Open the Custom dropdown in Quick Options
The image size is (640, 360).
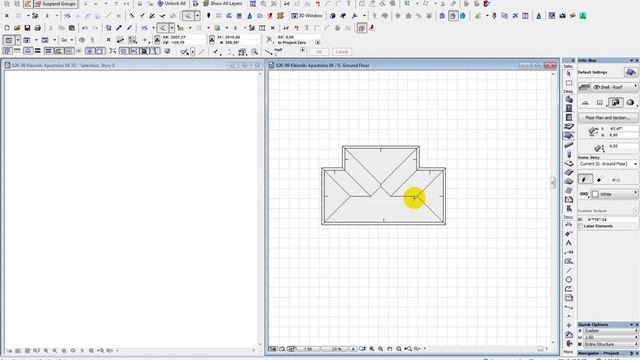(610, 331)
